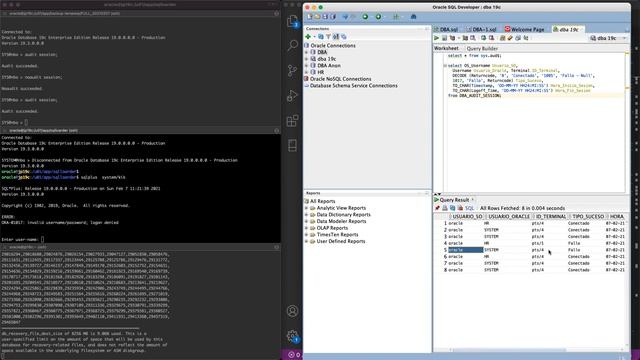Expand the dba 19c connection node
Image resolution: width=640 pixels, height=360 pixels.
(x=307, y=59)
